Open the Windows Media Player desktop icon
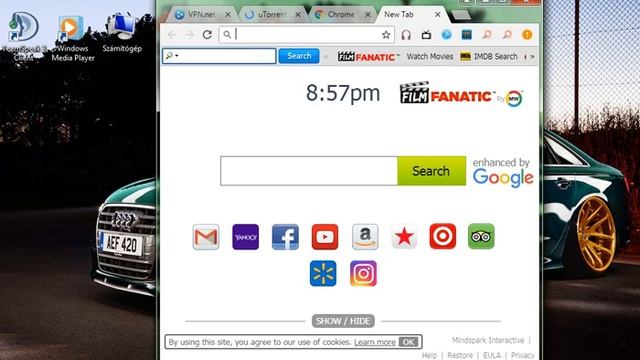The image size is (640, 360). (x=73, y=39)
